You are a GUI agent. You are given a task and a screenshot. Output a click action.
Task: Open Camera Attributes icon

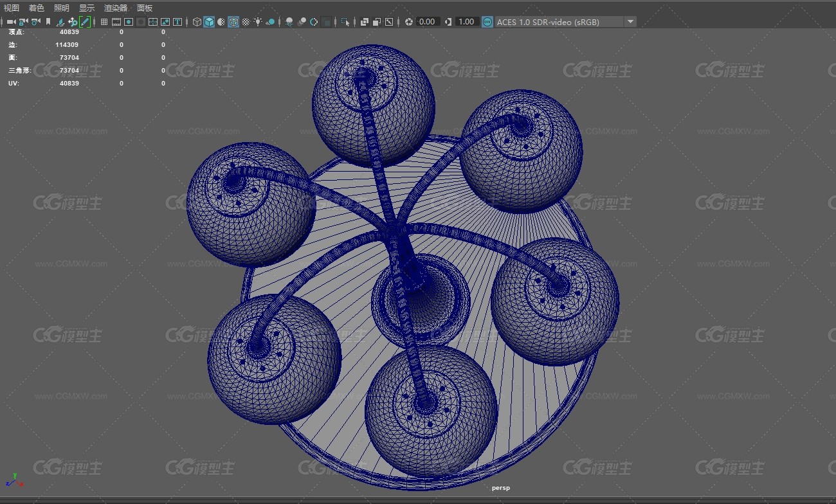[35, 22]
